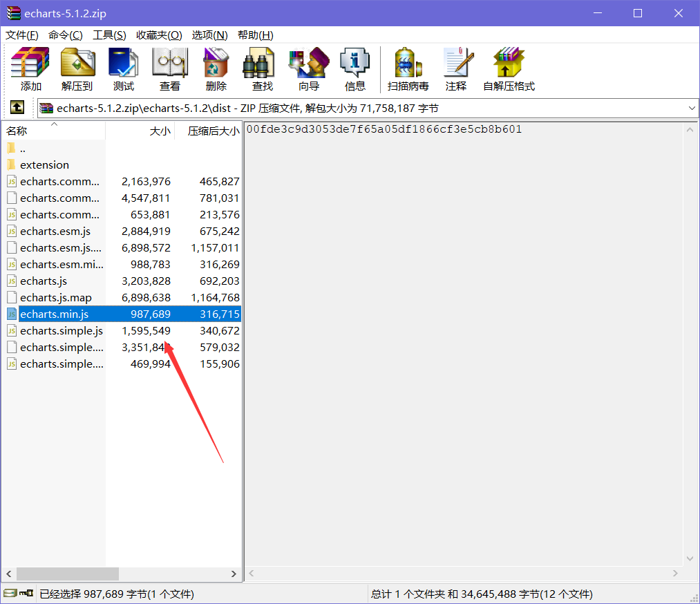Click the size value 988,783
The height and width of the screenshot is (604, 700).
pyautogui.click(x=151, y=264)
